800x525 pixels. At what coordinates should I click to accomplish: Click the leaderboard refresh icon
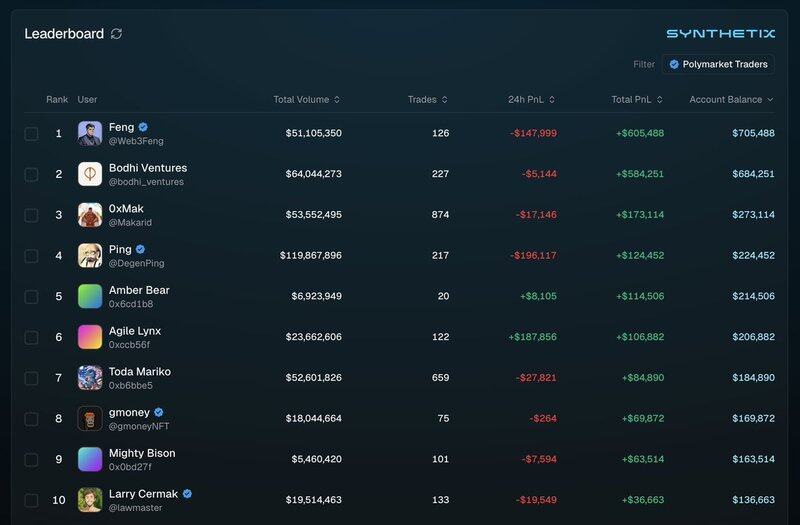pyautogui.click(x=117, y=34)
